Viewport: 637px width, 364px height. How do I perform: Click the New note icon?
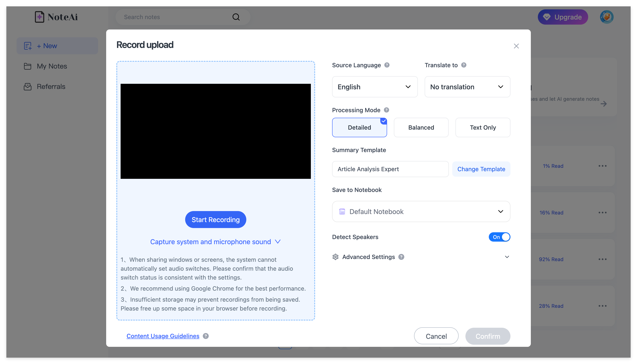28,46
